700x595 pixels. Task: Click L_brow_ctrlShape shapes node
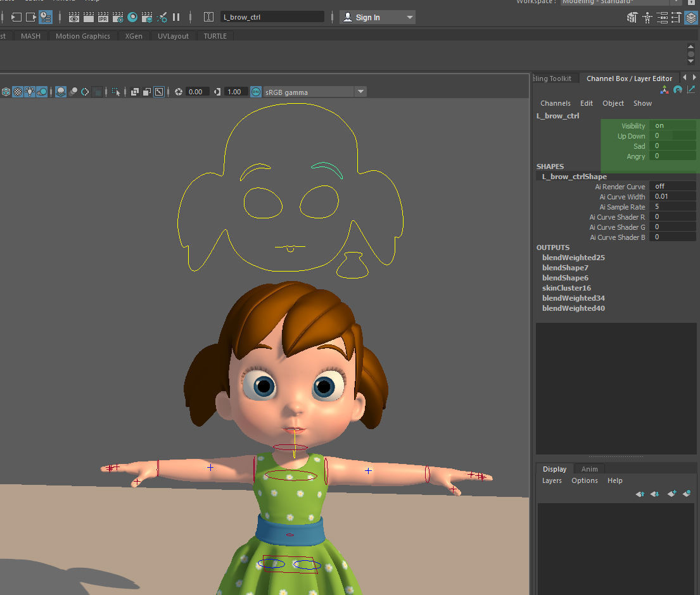574,177
